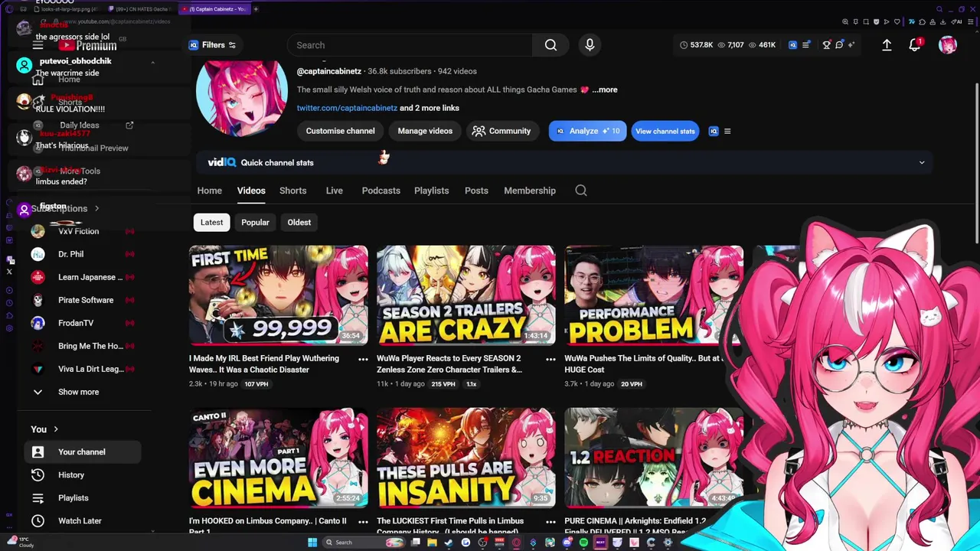This screenshot has width=980, height=551.
Task: Open options for Wuthering Waves best friend video
Action: tap(363, 359)
